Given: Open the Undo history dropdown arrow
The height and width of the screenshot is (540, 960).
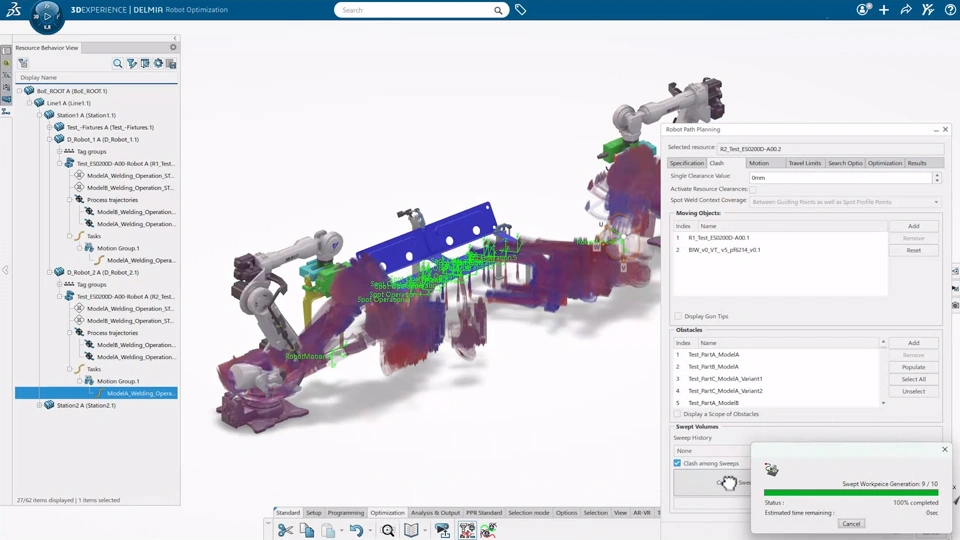Looking at the screenshot, I should tap(370, 531).
